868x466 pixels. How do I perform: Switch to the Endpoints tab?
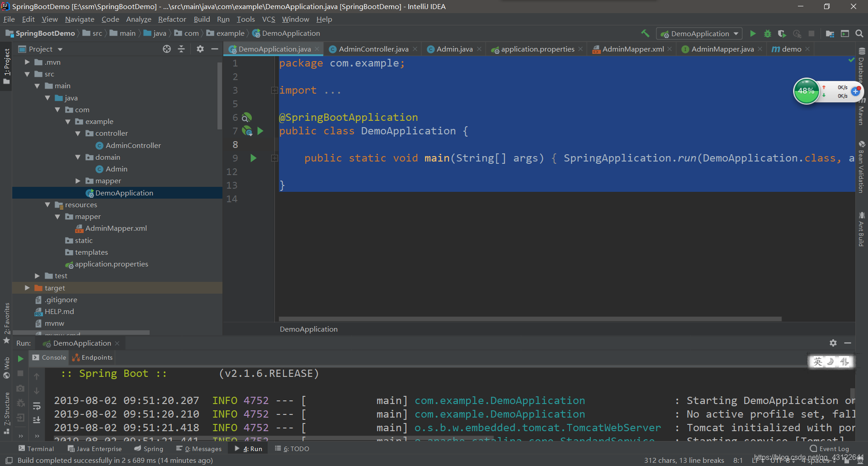(x=92, y=357)
